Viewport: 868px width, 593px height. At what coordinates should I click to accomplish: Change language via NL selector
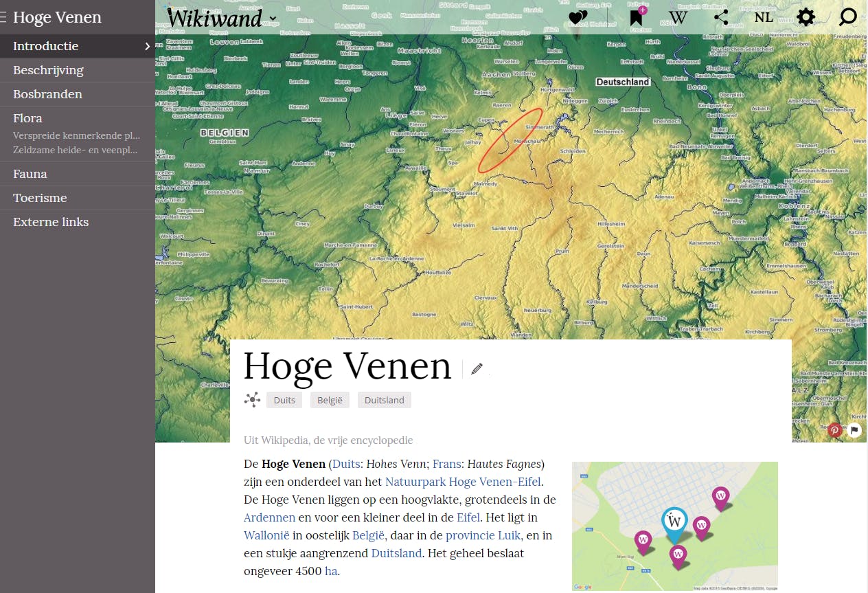click(x=764, y=17)
